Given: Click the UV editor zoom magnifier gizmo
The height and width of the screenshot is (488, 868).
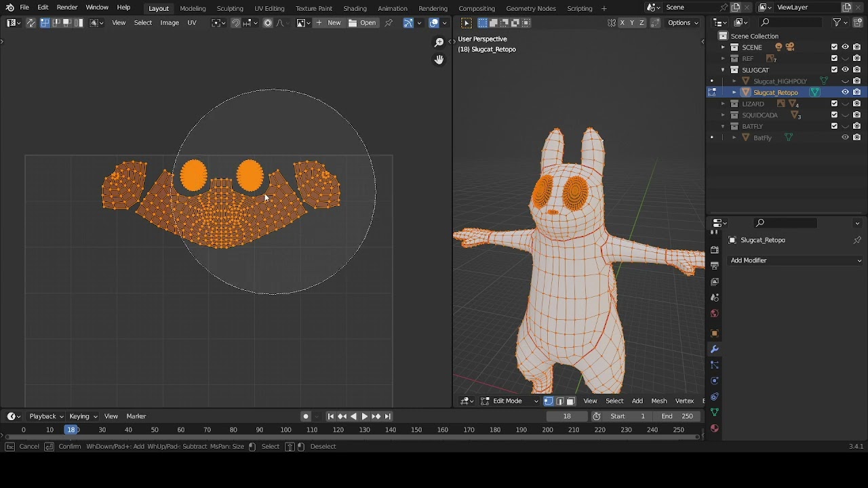Looking at the screenshot, I should tap(439, 42).
